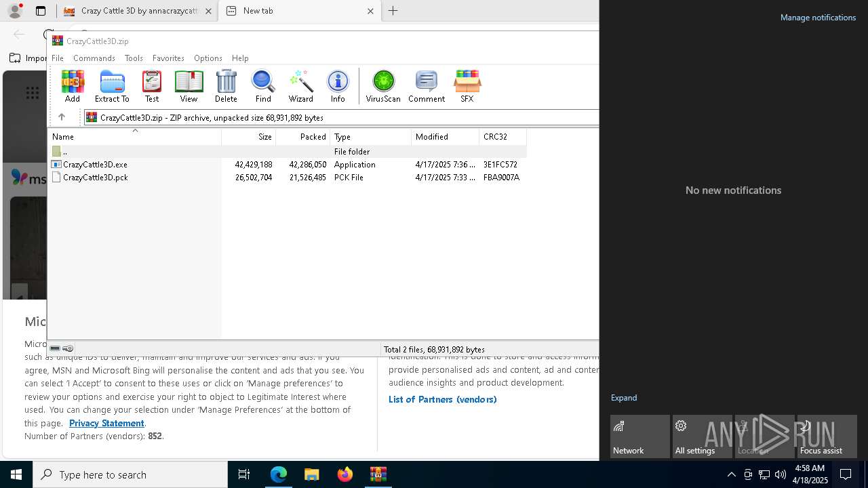Image resolution: width=868 pixels, height=488 pixels.
Task: Close the Crazy Cattle 3D browser tab
Action: [x=208, y=11]
